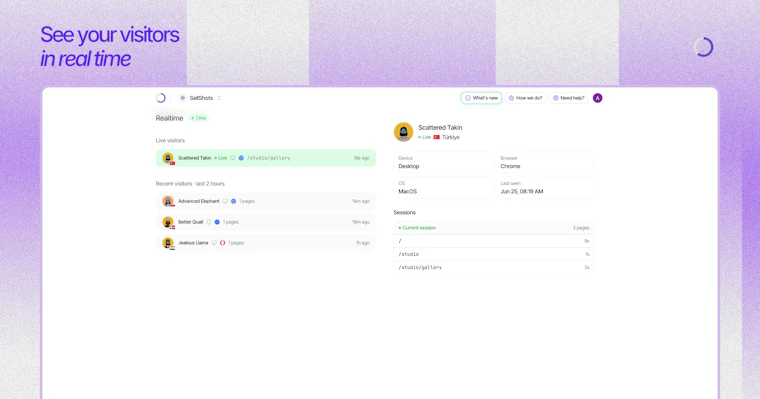The image size is (760, 399).
Task: Click the 3 pages count in sessions
Action: click(x=581, y=228)
